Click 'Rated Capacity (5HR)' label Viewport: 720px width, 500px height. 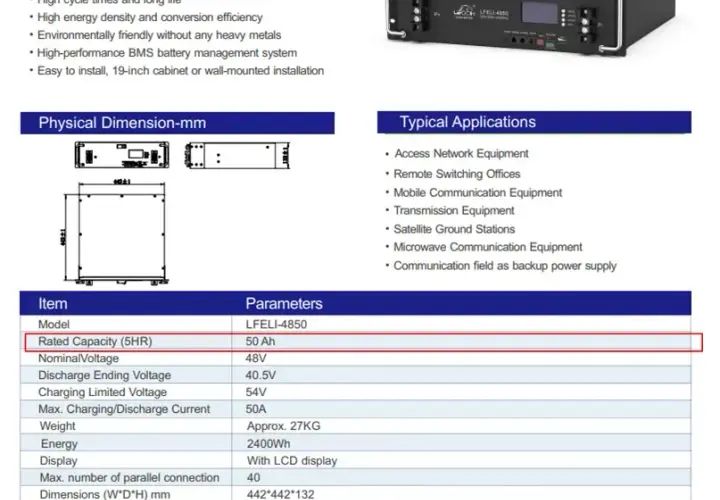click(95, 341)
